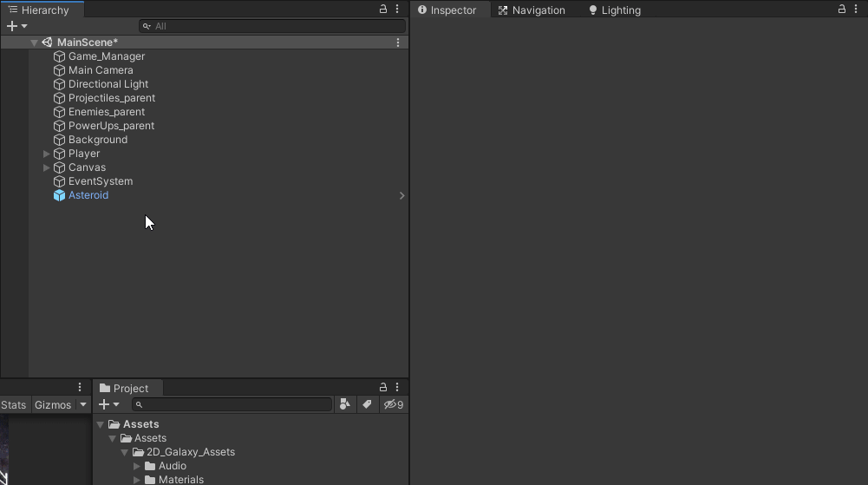Select Enemies_parent object
The width and height of the screenshot is (868, 485).
107,112
